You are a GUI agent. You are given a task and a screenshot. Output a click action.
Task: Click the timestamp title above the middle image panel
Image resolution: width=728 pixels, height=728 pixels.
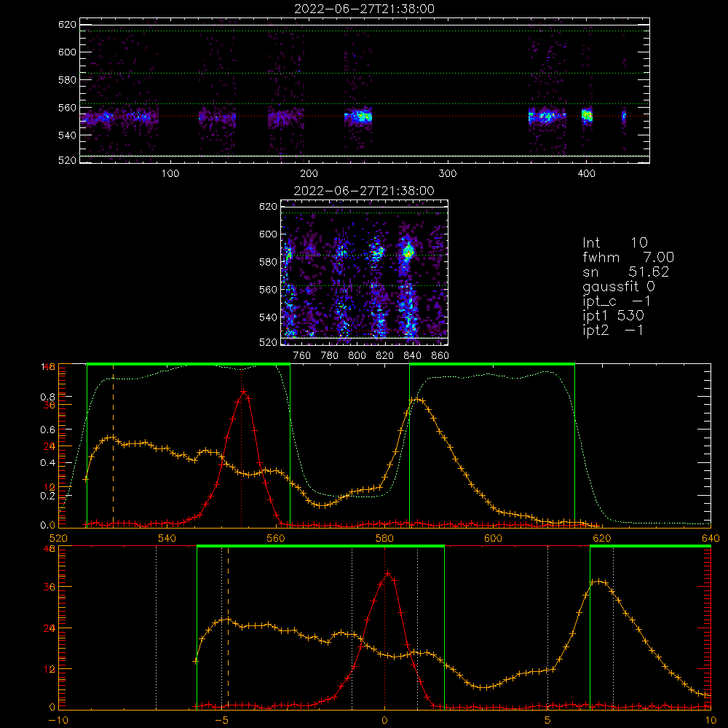click(x=365, y=191)
